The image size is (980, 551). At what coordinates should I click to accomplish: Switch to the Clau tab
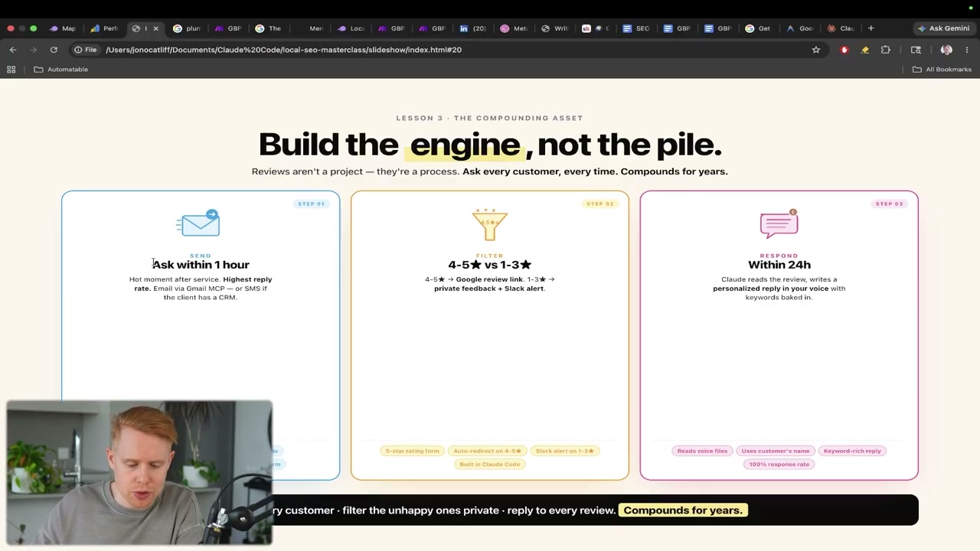pyautogui.click(x=841, y=28)
